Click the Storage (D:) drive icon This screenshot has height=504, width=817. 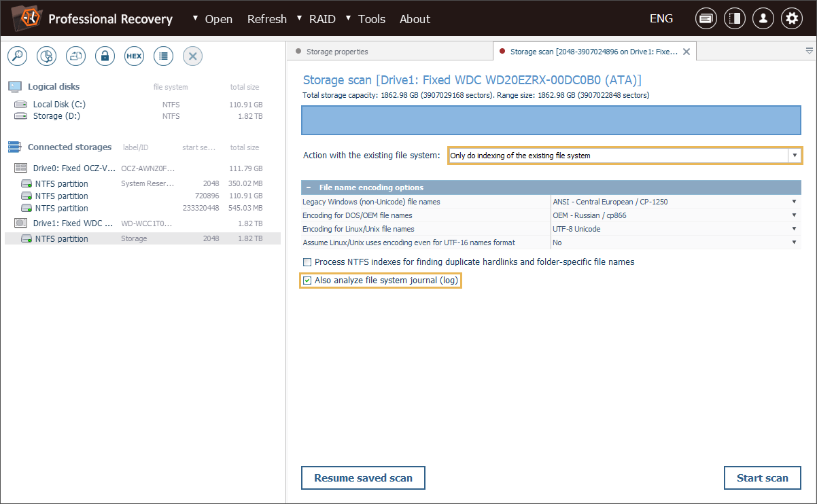pos(21,116)
